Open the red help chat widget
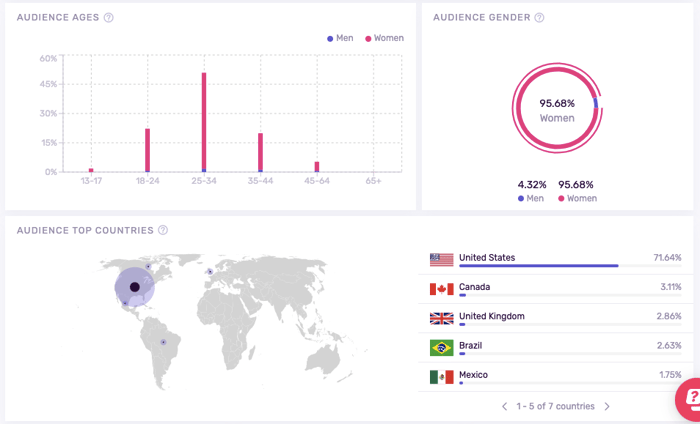 [x=688, y=399]
